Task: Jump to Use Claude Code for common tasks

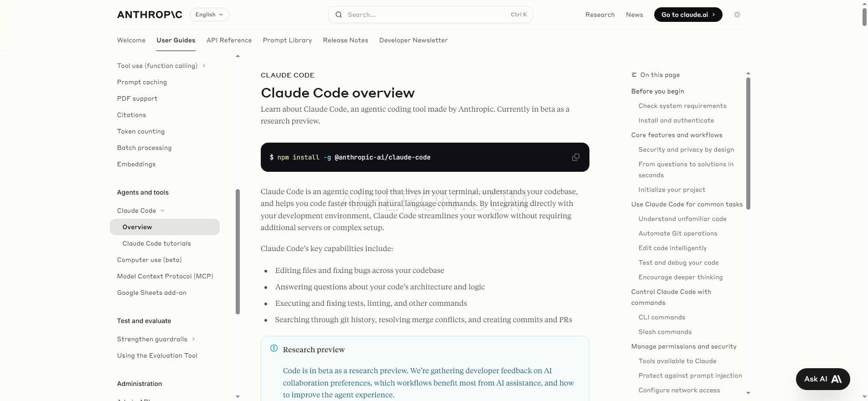Action: [x=687, y=204]
